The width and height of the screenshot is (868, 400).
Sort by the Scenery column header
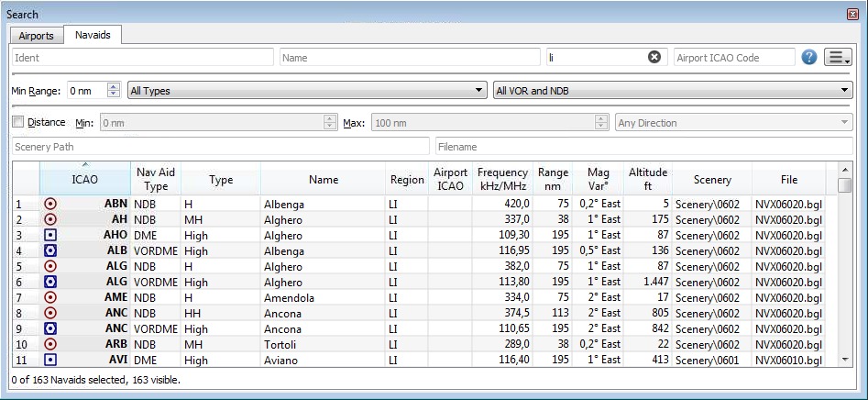712,179
